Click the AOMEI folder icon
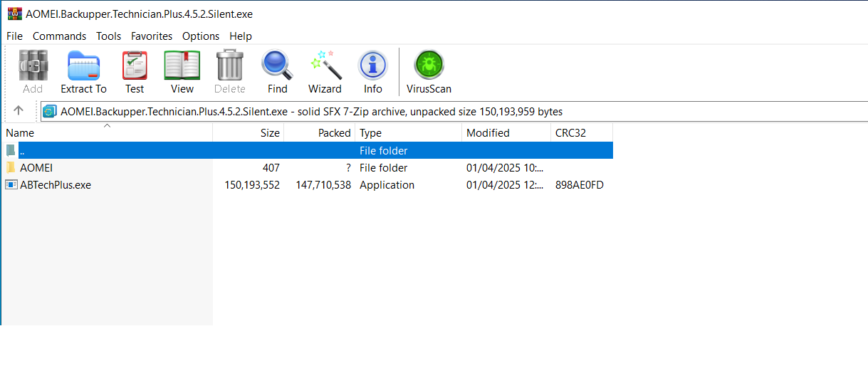This screenshot has height=373, width=868. pyautogui.click(x=11, y=168)
